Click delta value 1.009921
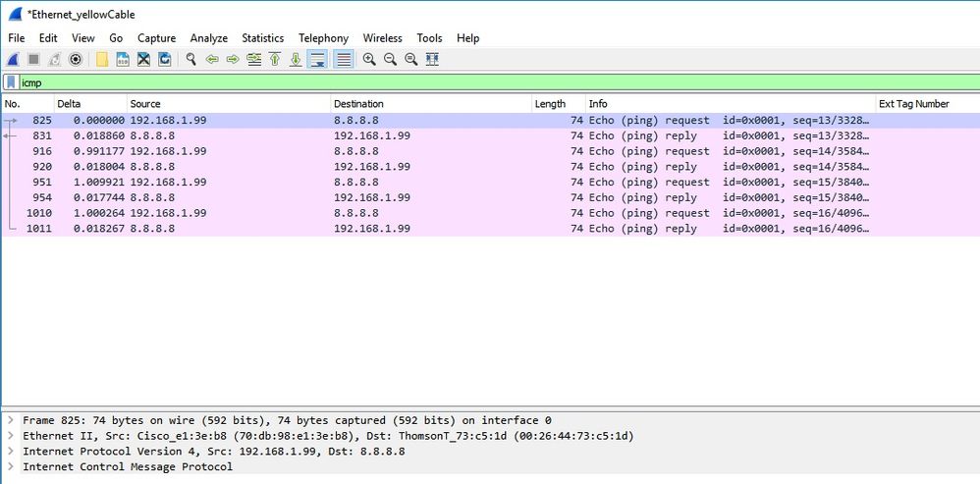Screen dimensions: 980x484 pos(99,183)
